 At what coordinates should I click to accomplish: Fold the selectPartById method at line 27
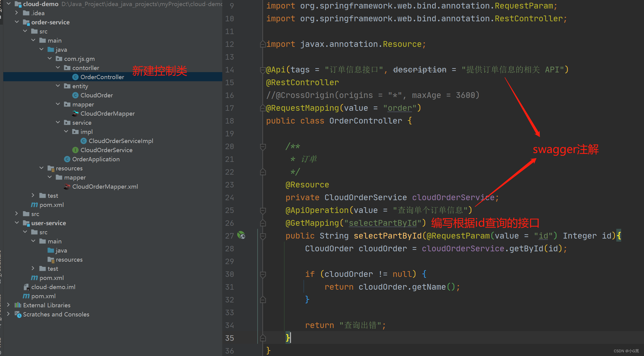click(x=263, y=236)
